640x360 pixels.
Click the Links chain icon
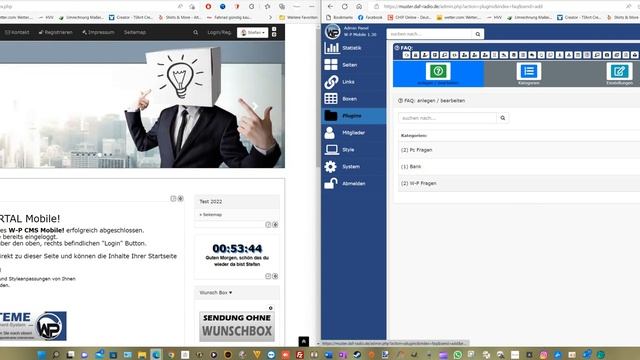pyautogui.click(x=331, y=82)
